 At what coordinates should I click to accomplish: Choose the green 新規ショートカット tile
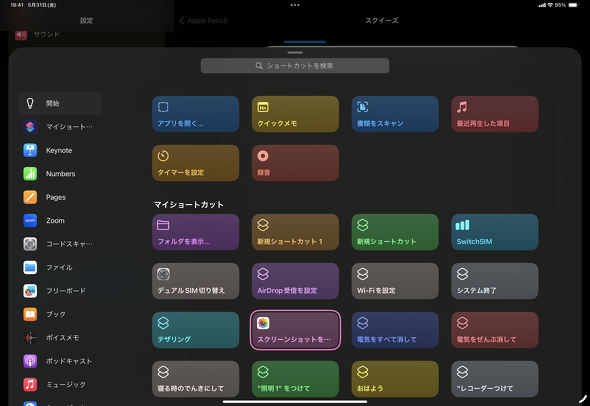tap(395, 232)
